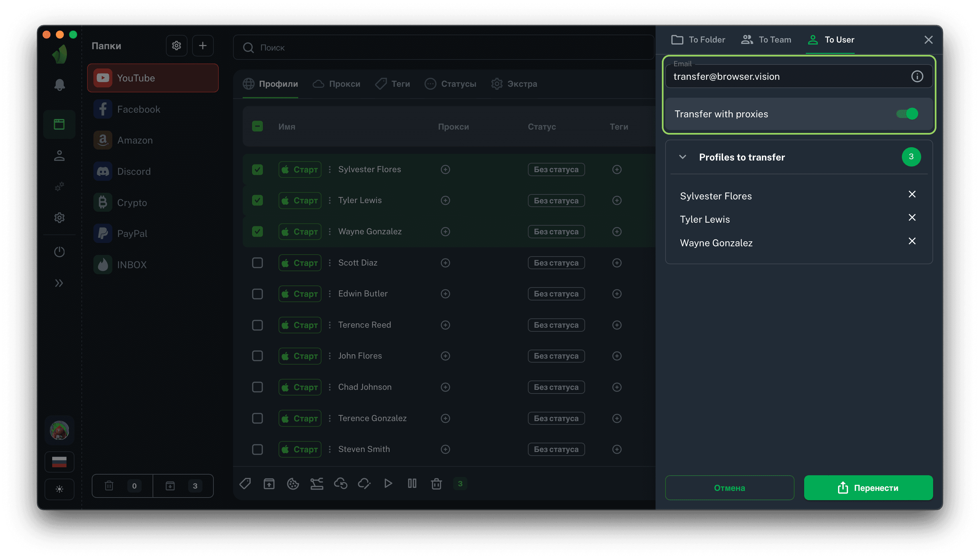Image resolution: width=980 pixels, height=559 pixels.
Task: Click the notifications bell in sidebar
Action: tap(59, 85)
